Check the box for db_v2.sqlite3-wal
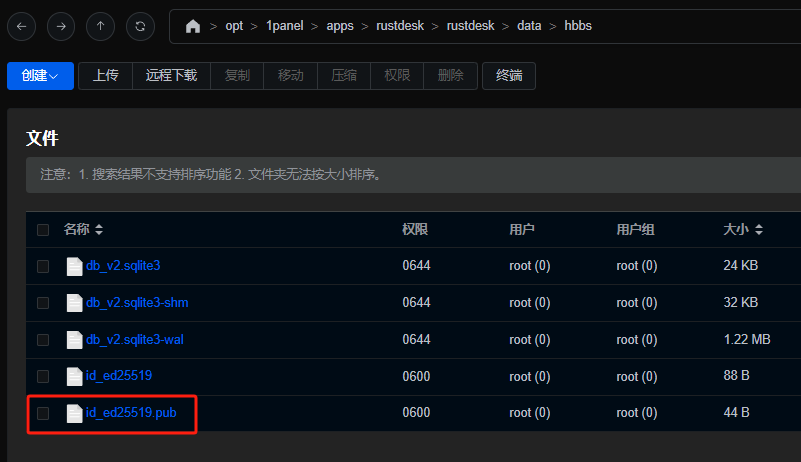 coord(43,340)
